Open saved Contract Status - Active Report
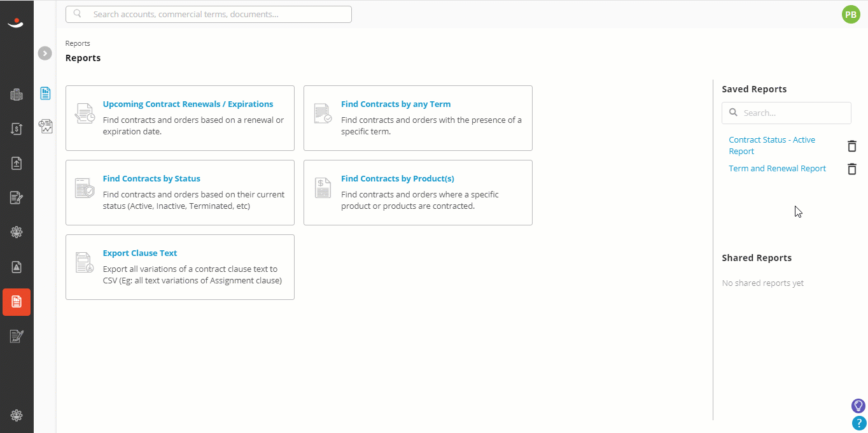 pos(772,145)
